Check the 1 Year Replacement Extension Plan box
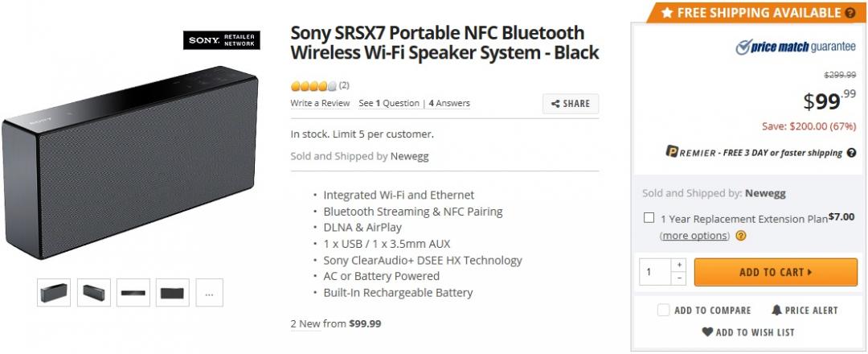 pos(649,217)
